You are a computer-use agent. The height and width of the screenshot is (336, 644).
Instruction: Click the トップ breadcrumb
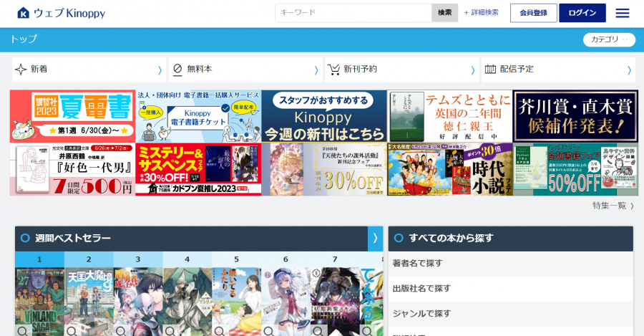coord(24,39)
